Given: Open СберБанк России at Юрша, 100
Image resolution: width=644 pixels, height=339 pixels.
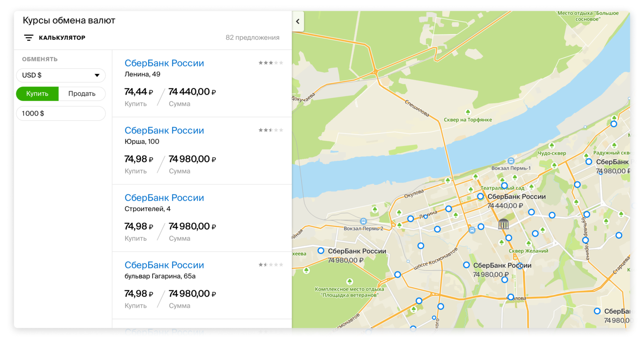Looking at the screenshot, I should (x=164, y=130).
